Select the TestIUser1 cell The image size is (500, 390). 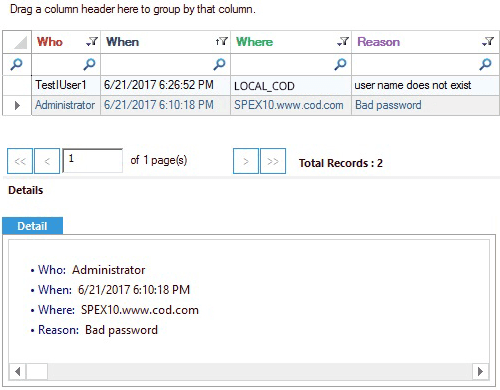point(66,85)
